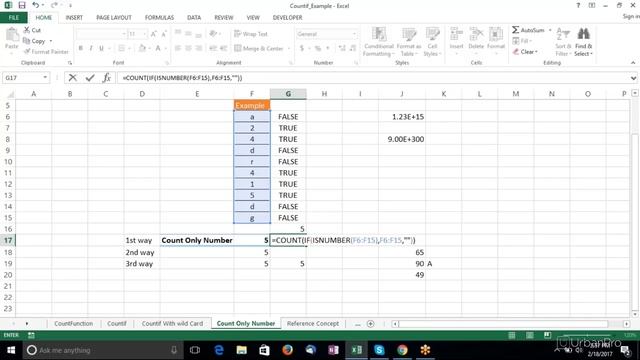This screenshot has width=640, height=360.
Task: Click Format Painter button
Action: coord(46,51)
